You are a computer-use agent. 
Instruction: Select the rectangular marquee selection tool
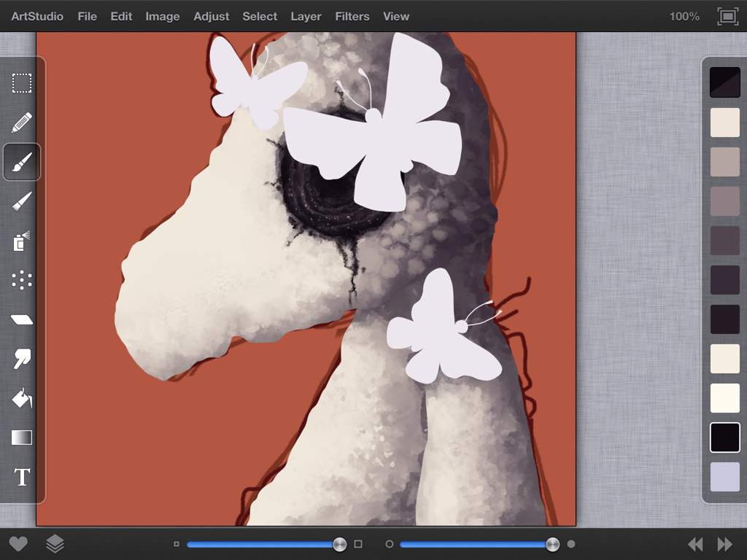coord(22,83)
